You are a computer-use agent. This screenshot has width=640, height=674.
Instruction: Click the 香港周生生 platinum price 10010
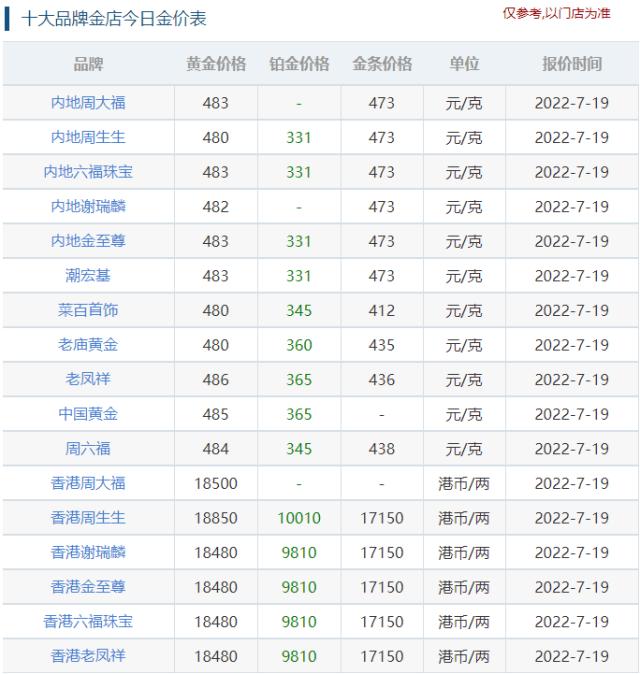[299, 518]
